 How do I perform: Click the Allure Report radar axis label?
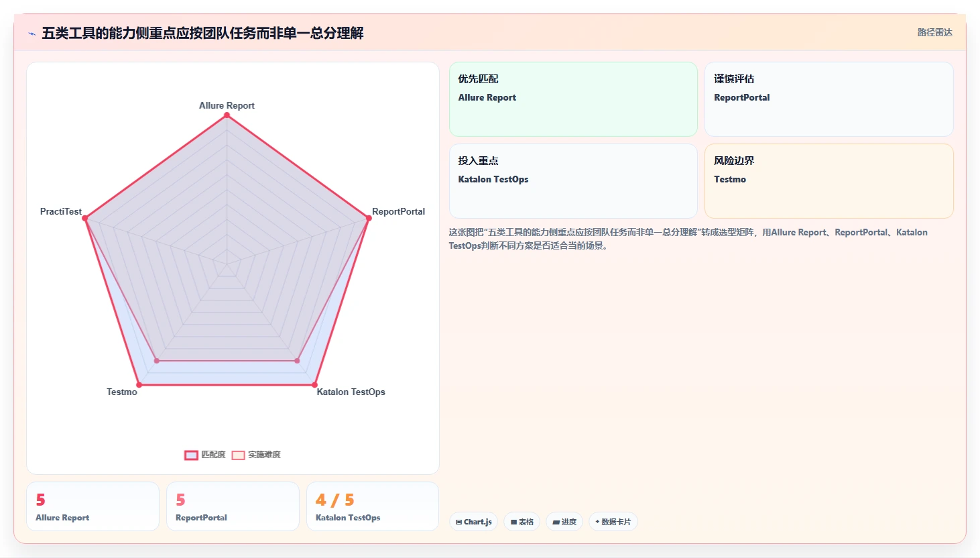click(227, 105)
